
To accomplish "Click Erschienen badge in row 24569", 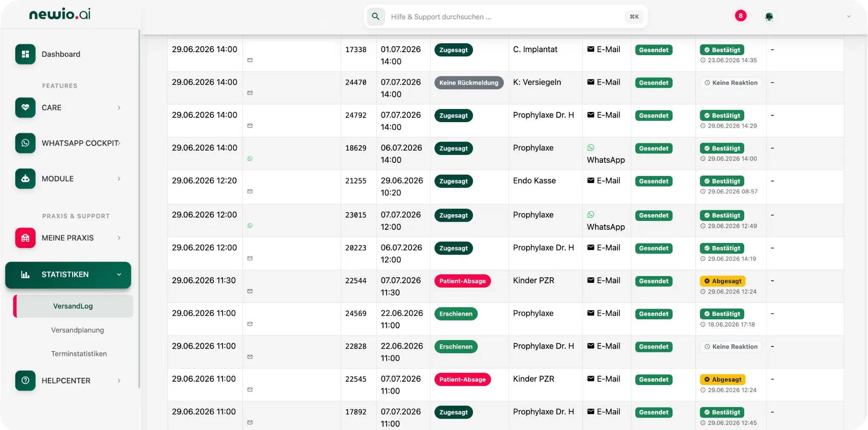I will point(456,314).
